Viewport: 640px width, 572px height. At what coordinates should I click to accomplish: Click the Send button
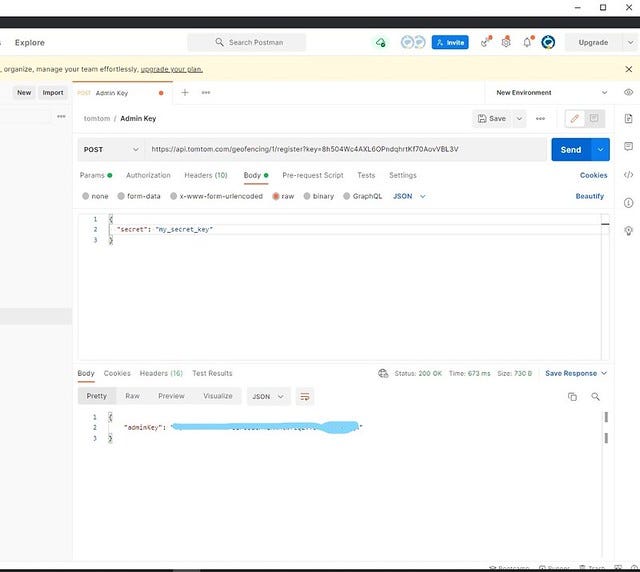571,149
